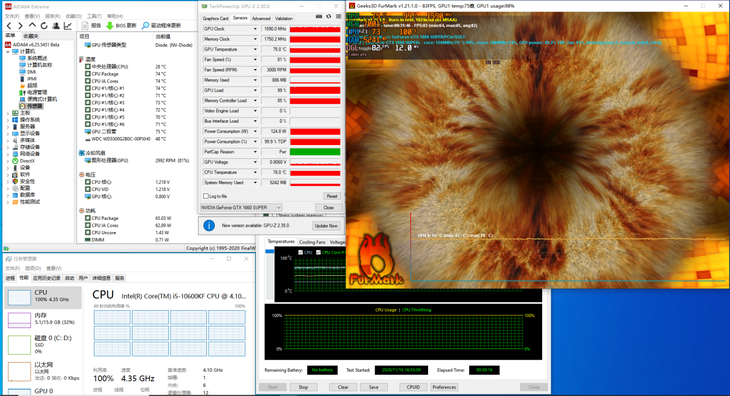Toggle CPU Core #1 checkbox in stability graph
This screenshot has width=730, height=396.
click(318, 253)
